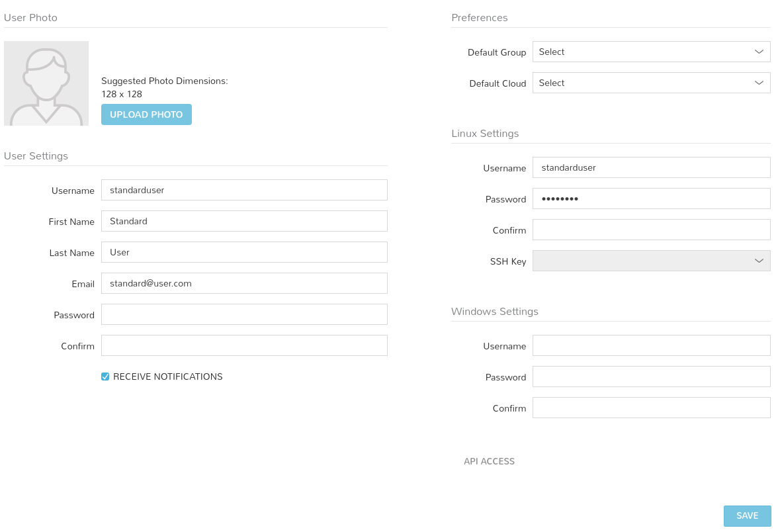Click the Linux Settings Password field

tap(651, 199)
